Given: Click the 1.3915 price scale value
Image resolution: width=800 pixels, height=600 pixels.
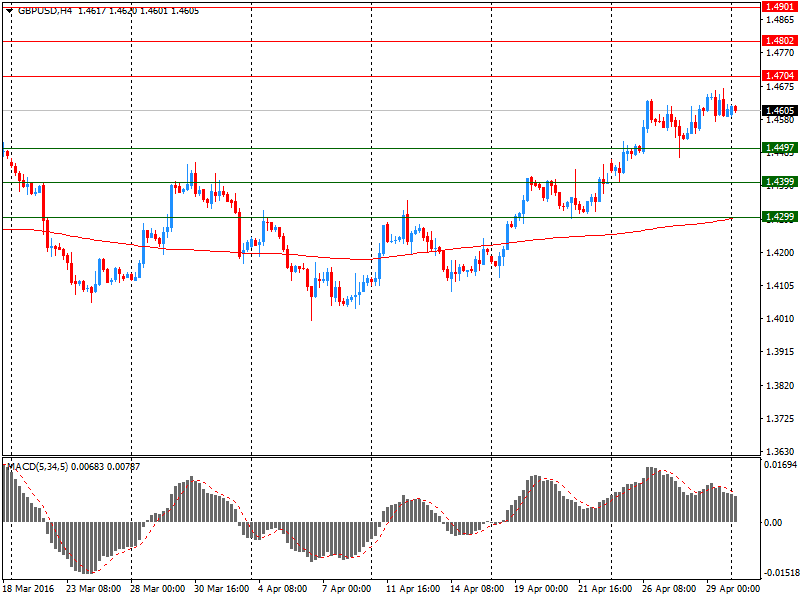Looking at the screenshot, I should [x=780, y=352].
